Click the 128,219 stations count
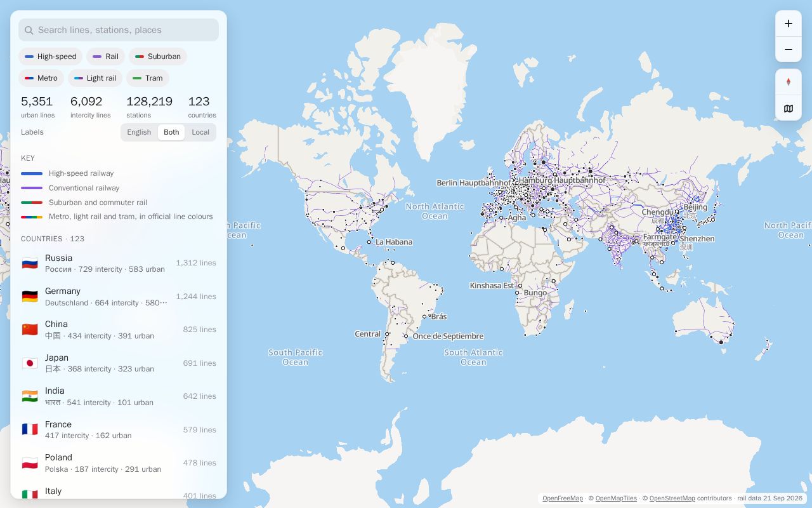The image size is (812, 508). tap(149, 102)
